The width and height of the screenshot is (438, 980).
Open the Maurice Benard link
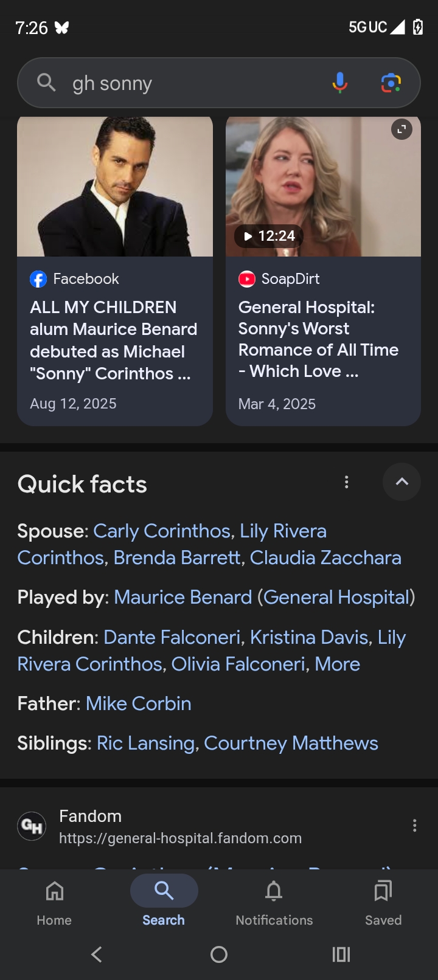click(x=182, y=597)
